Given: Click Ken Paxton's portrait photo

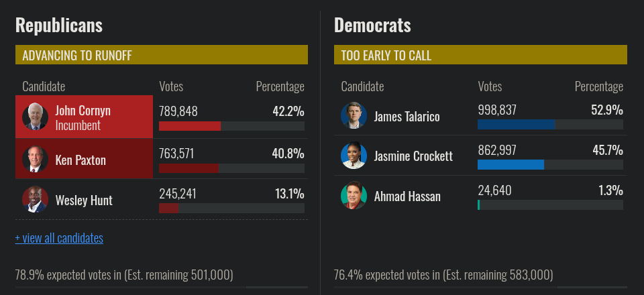Looking at the screenshot, I should [x=35, y=160].
